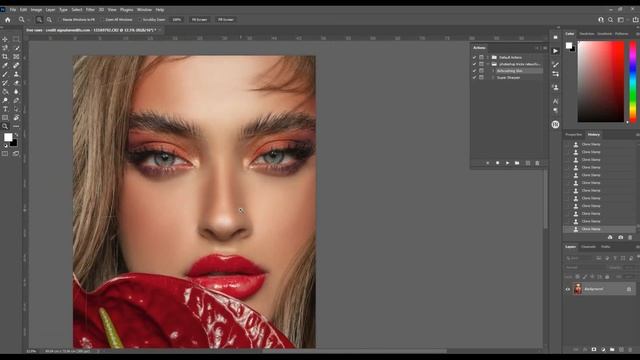This screenshot has height=360, width=640.
Task: Toggle checkmark for Super Sharpen action
Action: (x=474, y=78)
